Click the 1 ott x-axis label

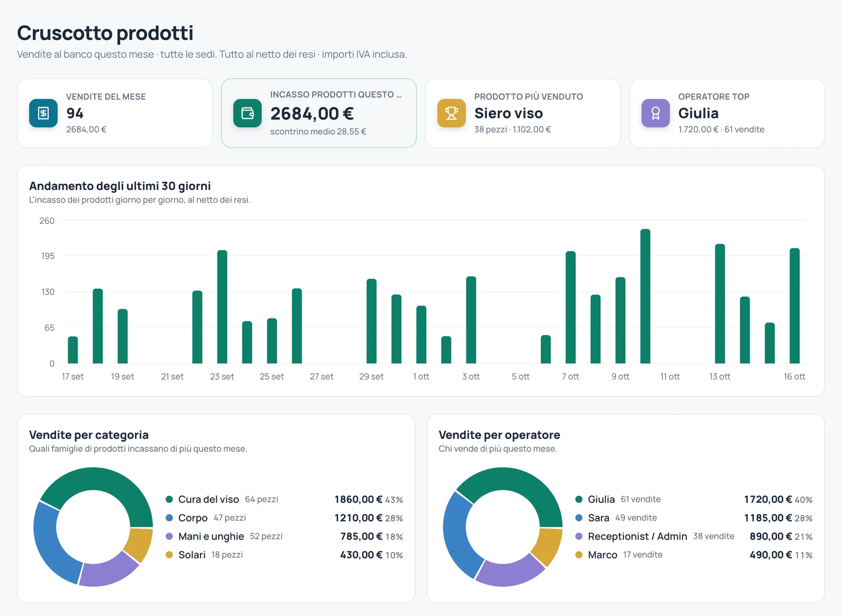click(x=421, y=377)
